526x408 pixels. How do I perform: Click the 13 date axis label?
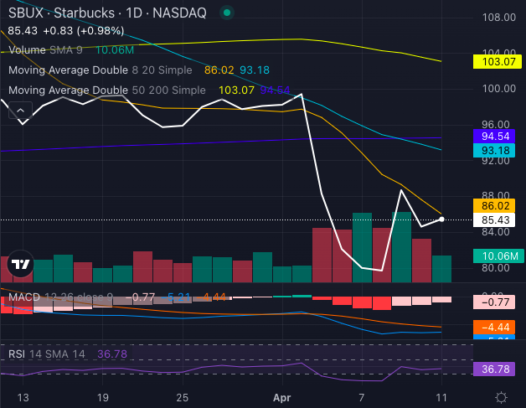(x=23, y=398)
